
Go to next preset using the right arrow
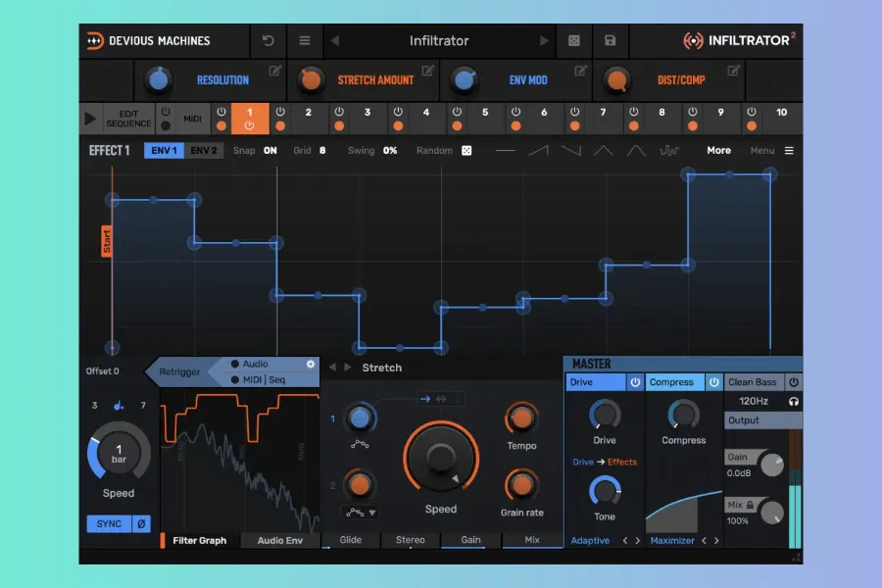pyautogui.click(x=544, y=41)
